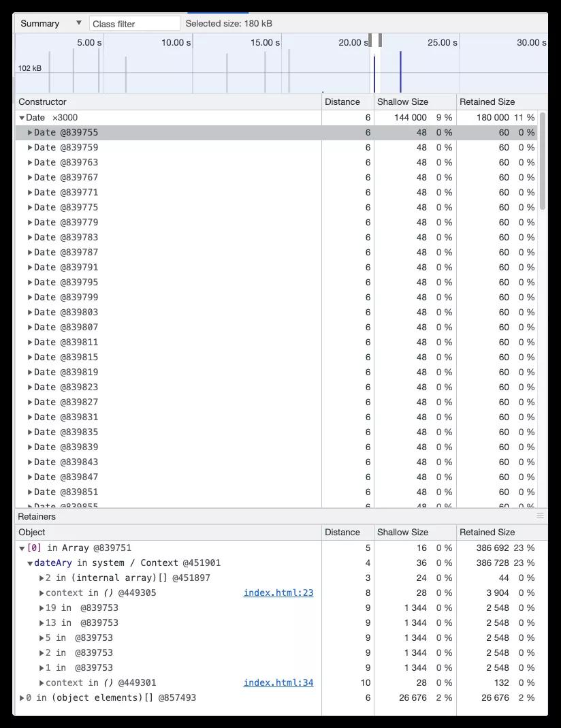Select the Date @839807 row

[276, 328]
